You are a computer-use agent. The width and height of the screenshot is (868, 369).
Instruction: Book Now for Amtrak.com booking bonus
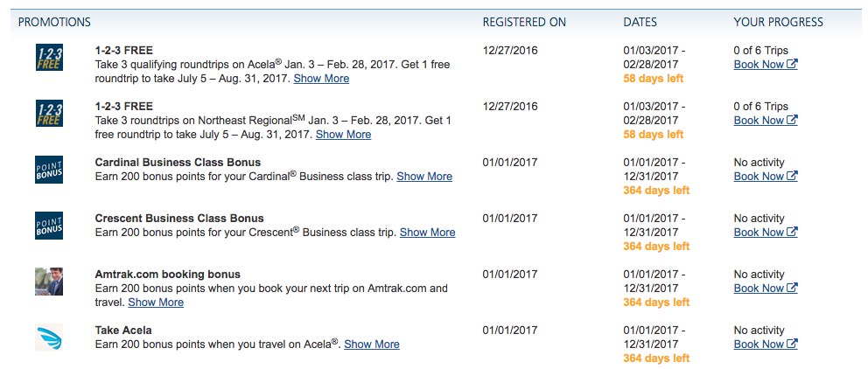(x=765, y=289)
